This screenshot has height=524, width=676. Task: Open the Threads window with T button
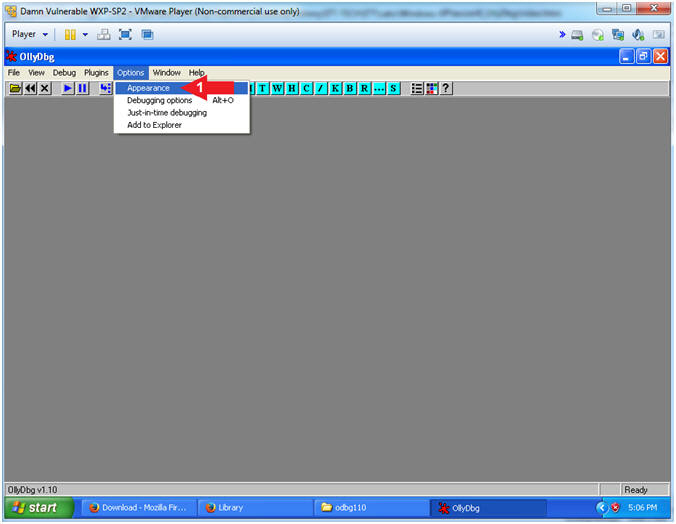click(263, 88)
